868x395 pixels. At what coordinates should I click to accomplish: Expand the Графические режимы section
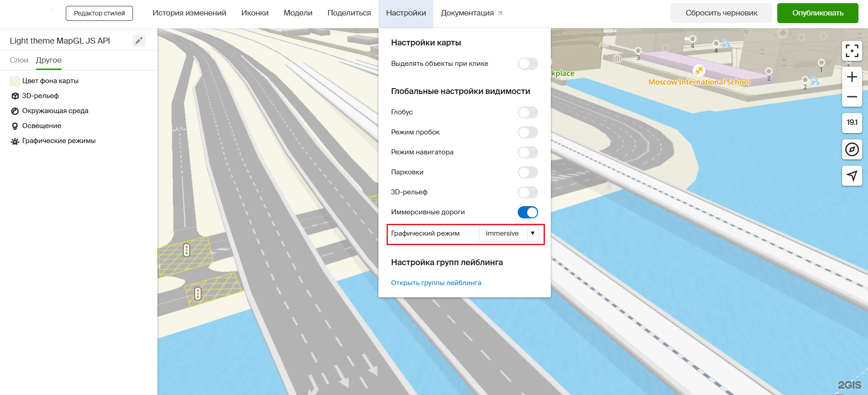click(x=59, y=141)
